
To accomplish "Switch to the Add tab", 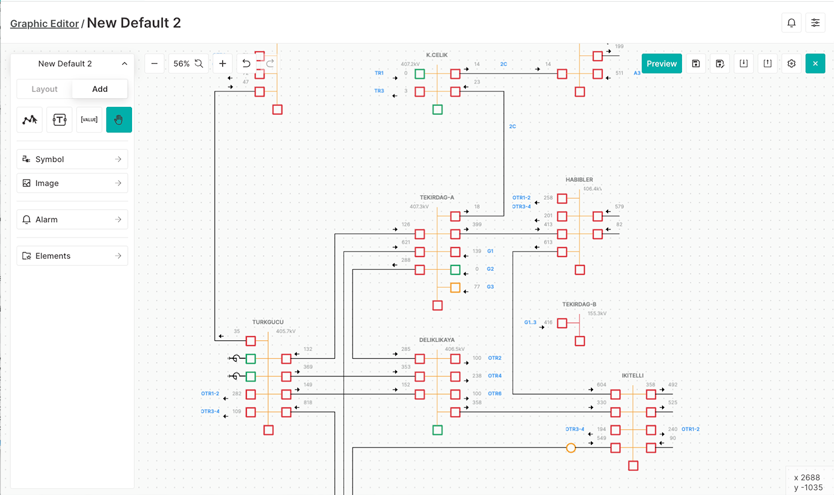I will point(100,89).
